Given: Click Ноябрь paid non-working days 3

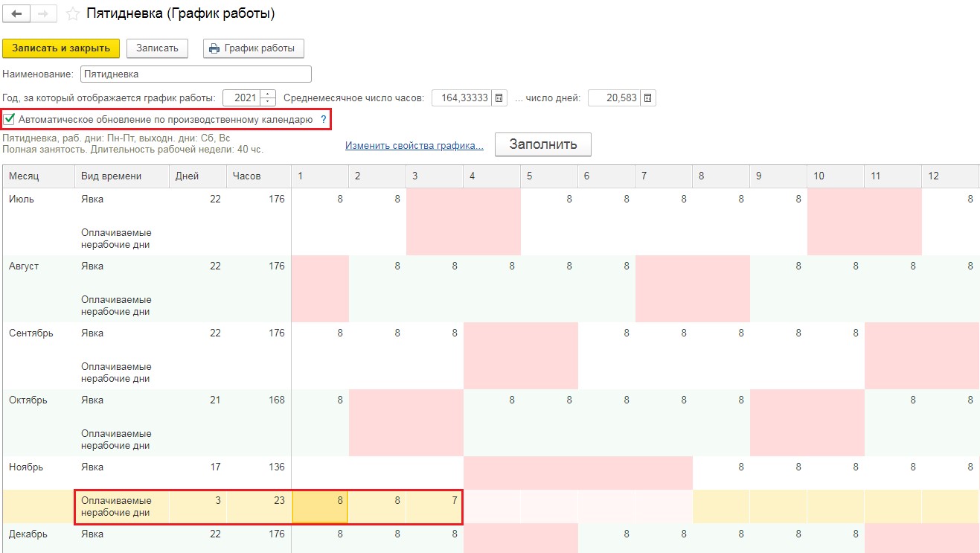Looking at the screenshot, I should 218,501.
